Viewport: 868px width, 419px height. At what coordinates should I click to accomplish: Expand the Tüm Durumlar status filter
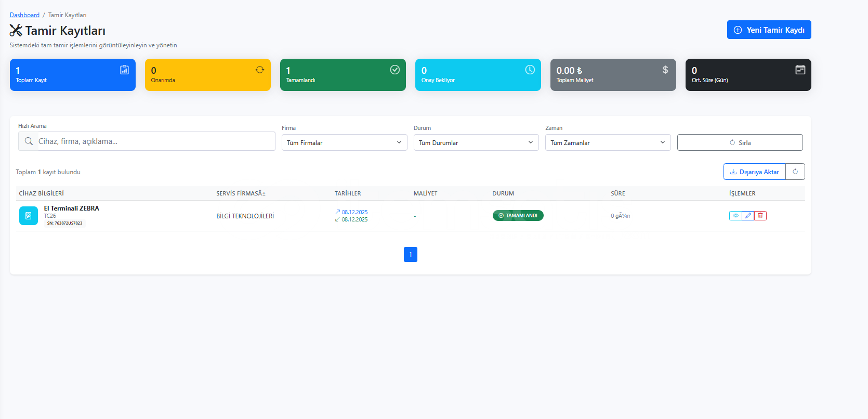(476, 142)
